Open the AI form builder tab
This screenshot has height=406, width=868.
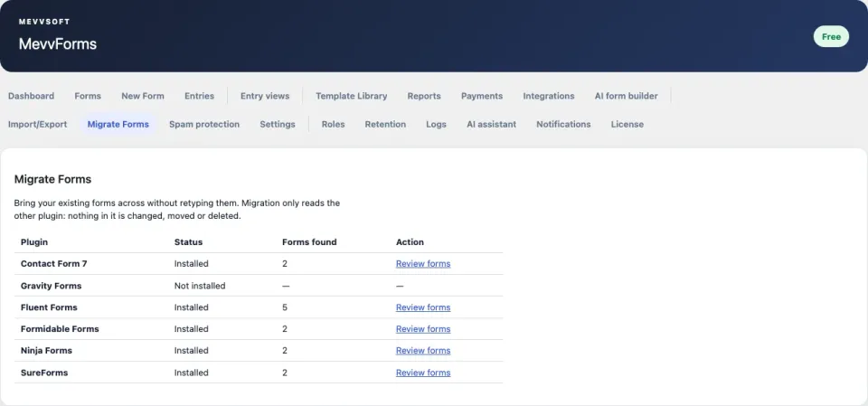pos(626,96)
